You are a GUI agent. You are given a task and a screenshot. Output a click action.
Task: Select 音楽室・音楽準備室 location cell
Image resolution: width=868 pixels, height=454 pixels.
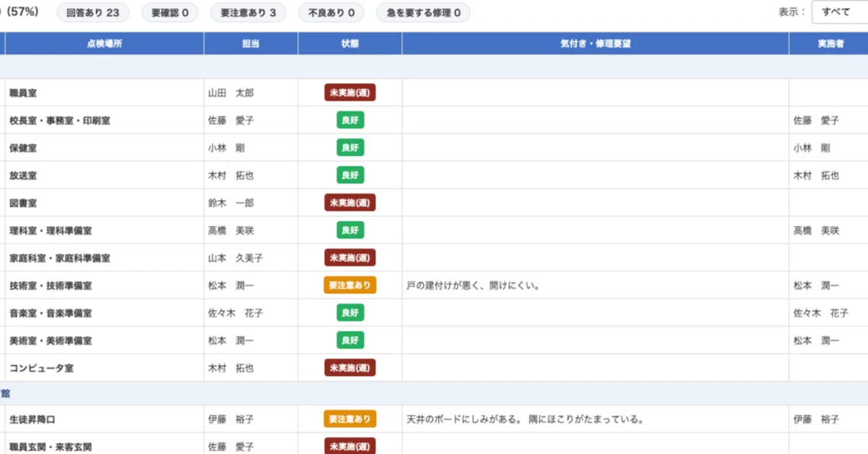[104, 312]
